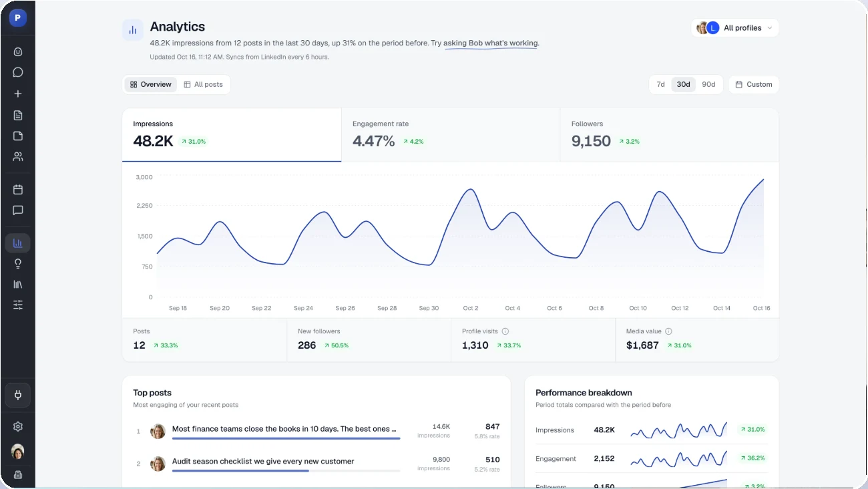868x489 pixels.
Task: Follow the 'asking Bob what's working' link
Action: tap(491, 43)
